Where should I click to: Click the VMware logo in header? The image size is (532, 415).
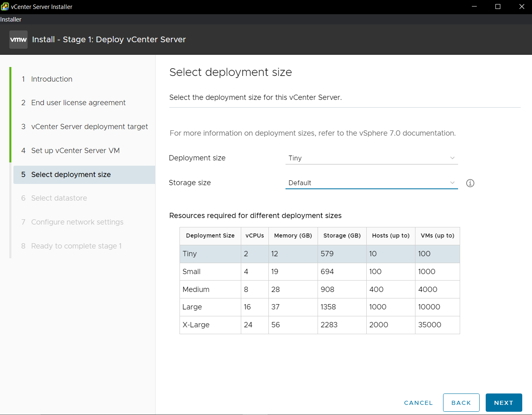tap(18, 39)
